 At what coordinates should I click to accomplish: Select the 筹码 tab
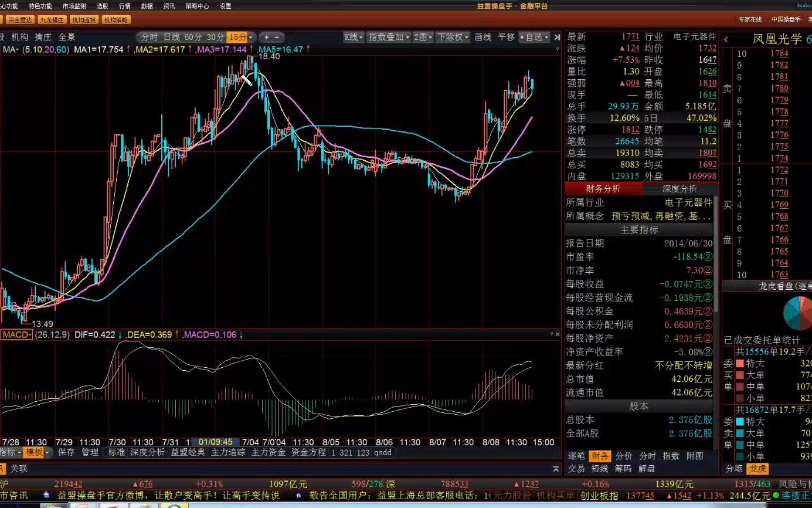(x=623, y=469)
